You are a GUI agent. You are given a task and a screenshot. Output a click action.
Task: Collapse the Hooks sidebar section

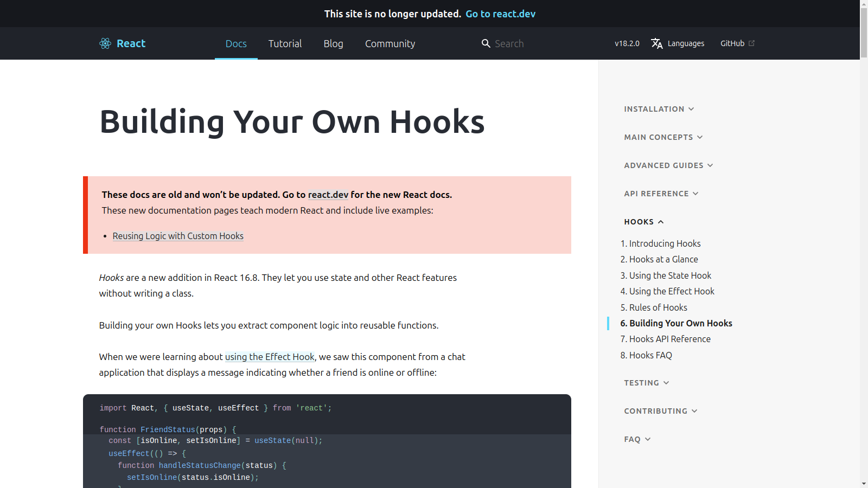click(643, 222)
